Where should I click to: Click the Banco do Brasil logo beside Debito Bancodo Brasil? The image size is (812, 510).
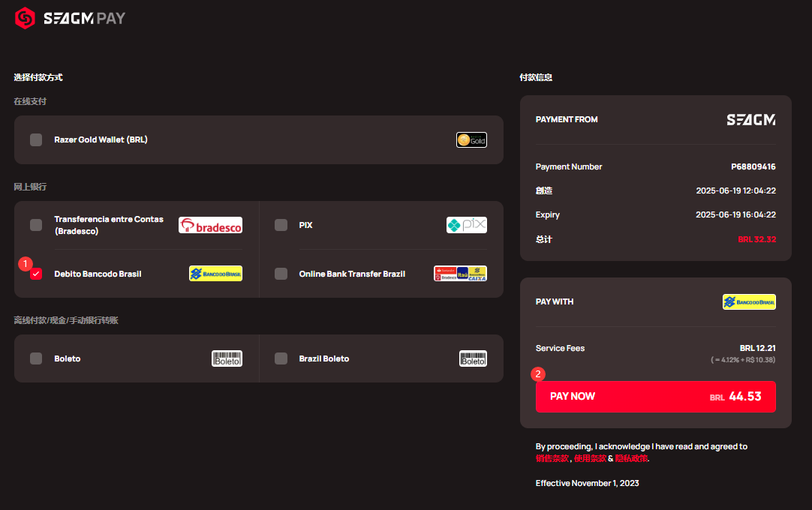(x=215, y=274)
